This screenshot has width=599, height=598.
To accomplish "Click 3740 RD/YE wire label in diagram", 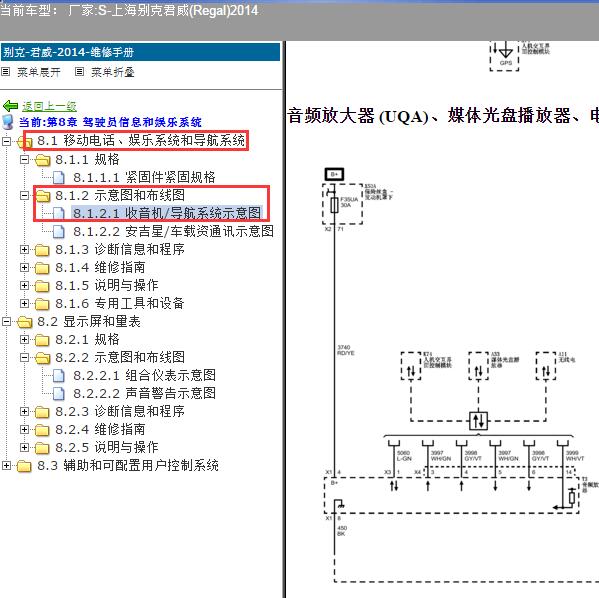I will (x=346, y=350).
